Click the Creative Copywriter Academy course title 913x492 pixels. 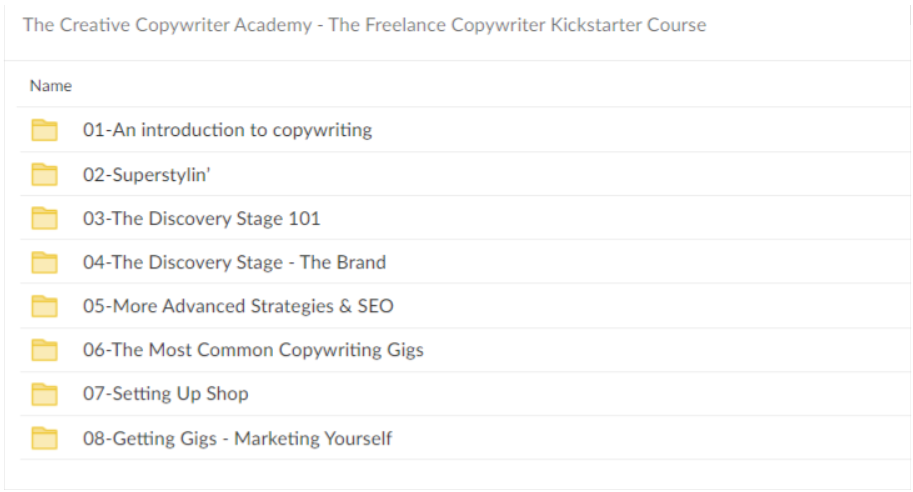coord(365,25)
